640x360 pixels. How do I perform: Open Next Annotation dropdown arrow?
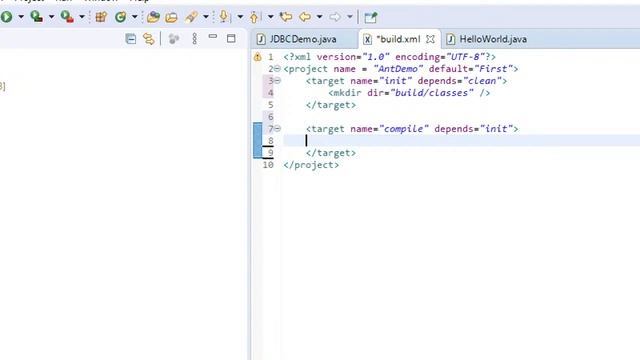[x=240, y=17]
